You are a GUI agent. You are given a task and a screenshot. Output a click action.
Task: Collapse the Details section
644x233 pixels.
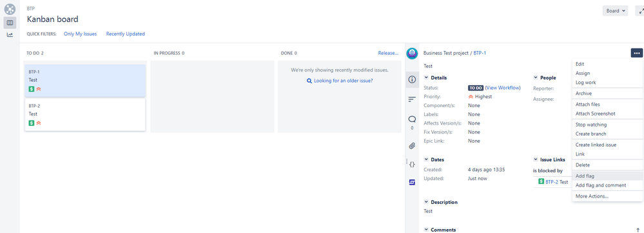click(426, 77)
